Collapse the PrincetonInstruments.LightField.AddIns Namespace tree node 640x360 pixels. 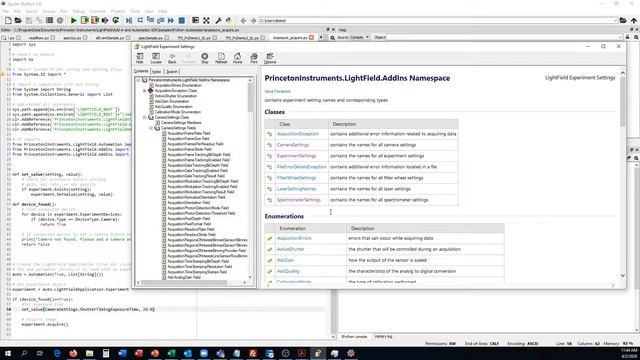pyautogui.click(x=138, y=80)
